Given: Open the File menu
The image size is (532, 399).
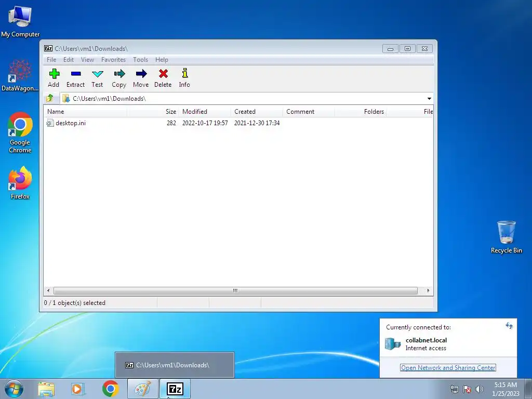Looking at the screenshot, I should tap(51, 59).
